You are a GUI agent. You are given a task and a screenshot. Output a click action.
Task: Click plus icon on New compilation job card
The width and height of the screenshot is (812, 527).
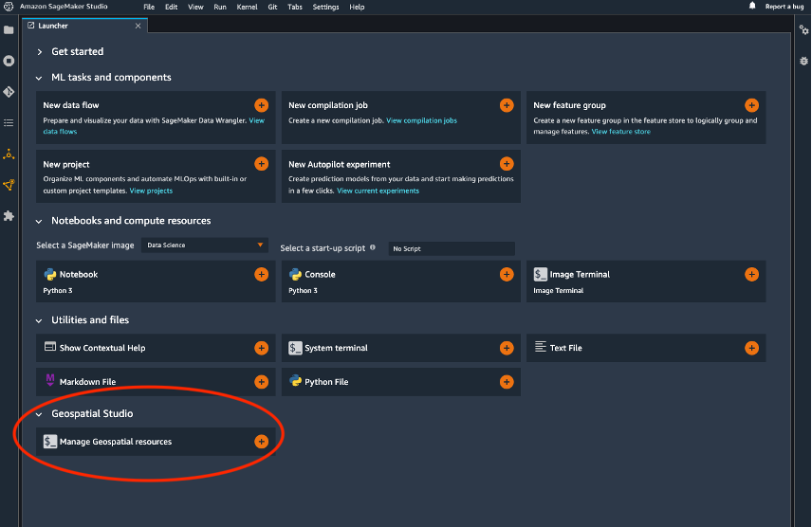(507, 105)
